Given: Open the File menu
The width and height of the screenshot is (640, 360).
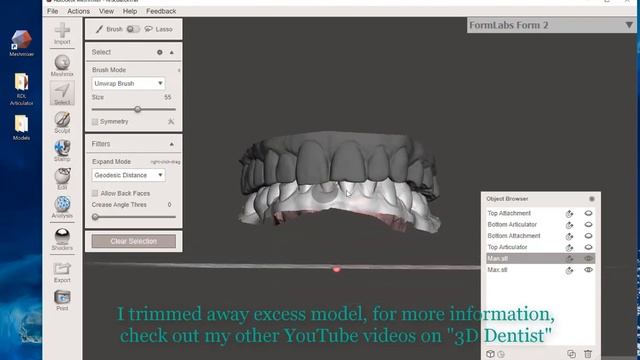Looking at the screenshot, I should click(53, 11).
